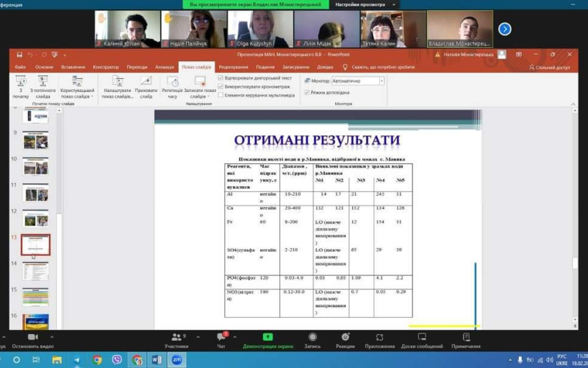Open Reactions (Реакции) in Zoom toolbar
Image resolution: width=588 pixels, height=368 pixels.
(x=345, y=340)
